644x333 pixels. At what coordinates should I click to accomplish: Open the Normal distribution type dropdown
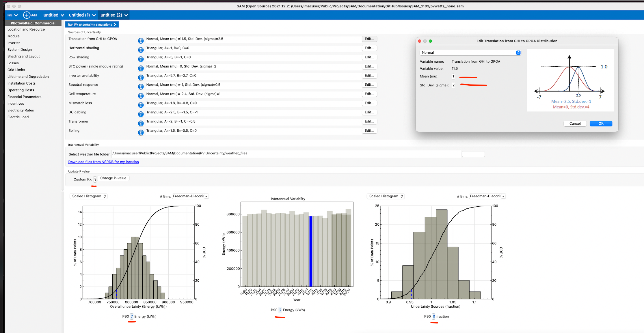(470, 53)
